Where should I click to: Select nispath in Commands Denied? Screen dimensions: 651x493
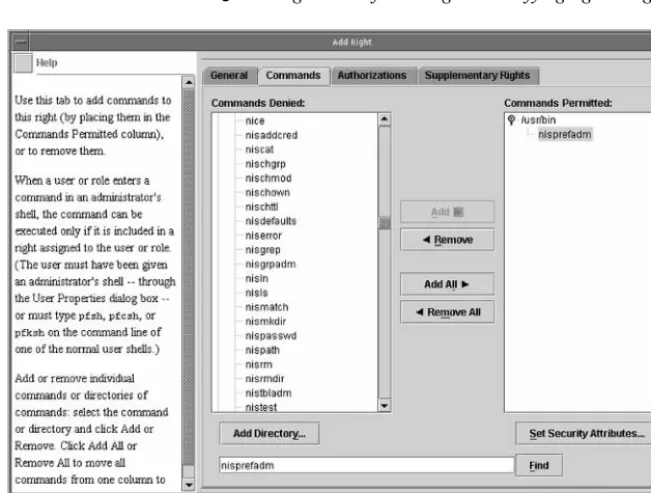262,350
